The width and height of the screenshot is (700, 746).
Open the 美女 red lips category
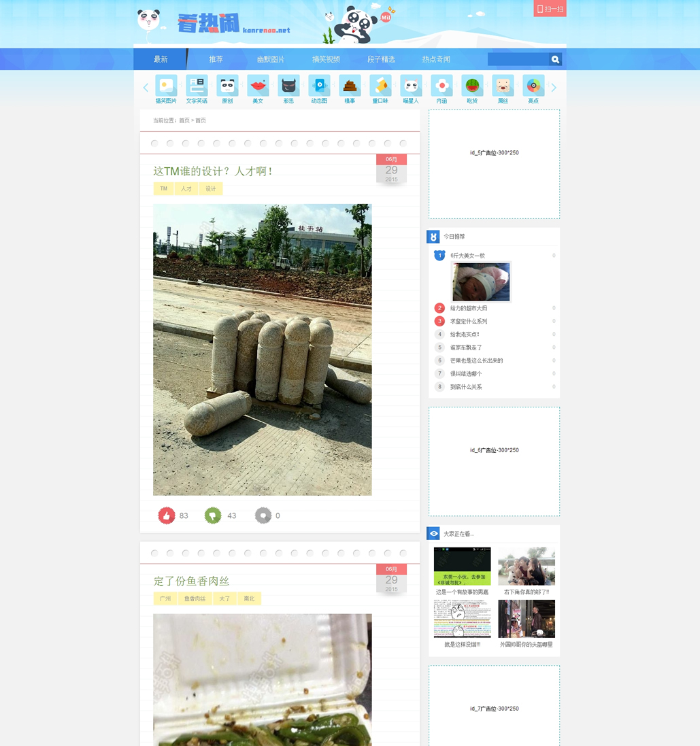(x=258, y=86)
